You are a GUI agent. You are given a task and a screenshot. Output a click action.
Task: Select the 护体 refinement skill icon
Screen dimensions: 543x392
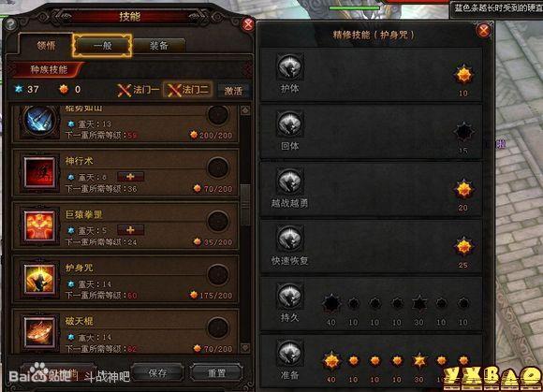point(290,66)
